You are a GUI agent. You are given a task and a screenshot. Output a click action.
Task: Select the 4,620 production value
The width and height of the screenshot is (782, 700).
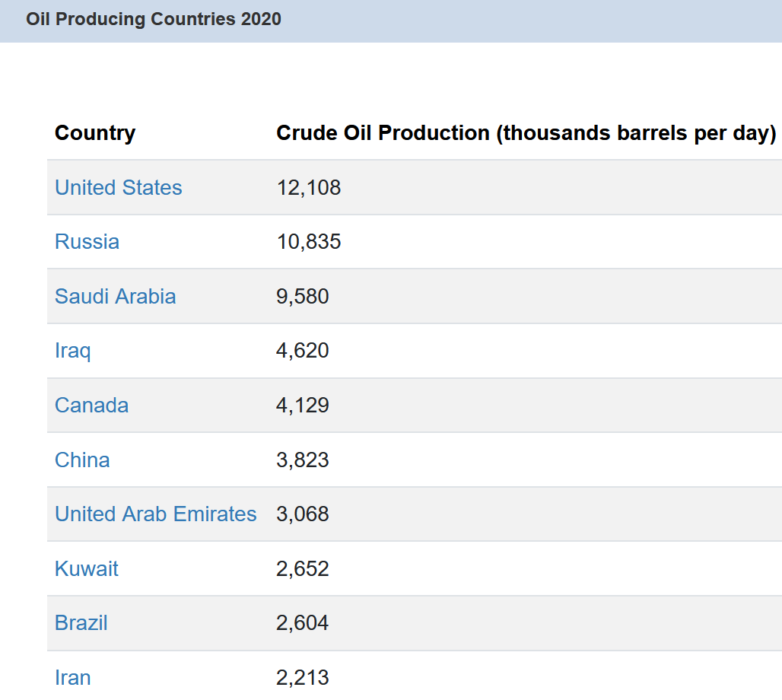303,351
